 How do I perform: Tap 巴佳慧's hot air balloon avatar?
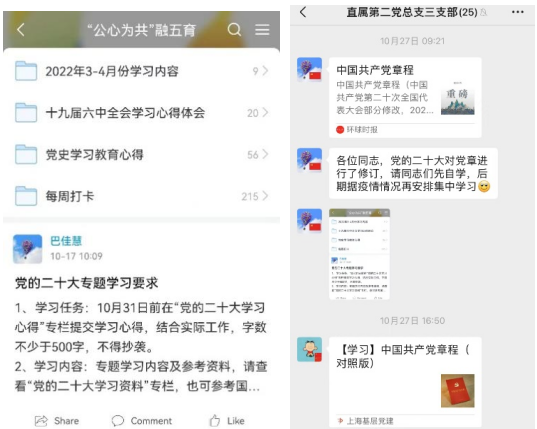[27, 249]
